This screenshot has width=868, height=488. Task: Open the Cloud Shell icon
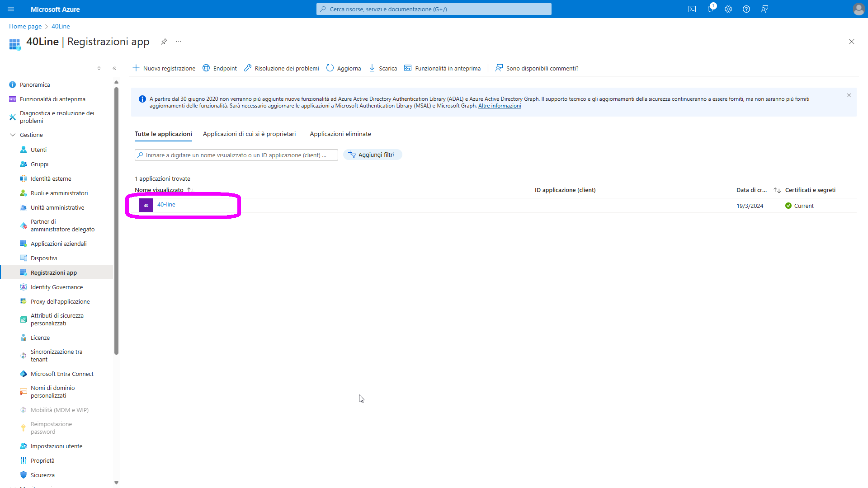[692, 9]
